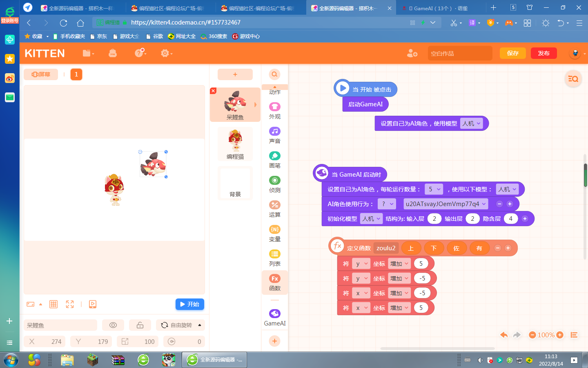The width and height of the screenshot is (588, 368).
Task: Open the user avatar menu
Action: click(575, 53)
